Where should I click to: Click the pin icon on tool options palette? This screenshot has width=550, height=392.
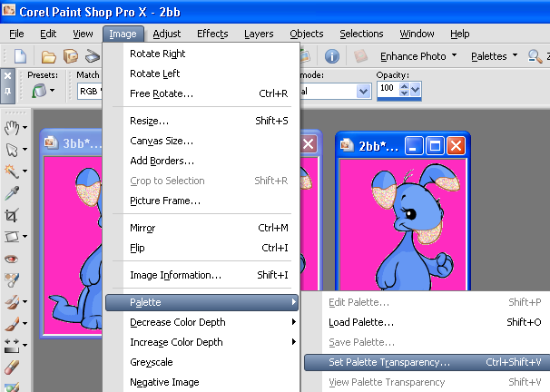tap(8, 91)
